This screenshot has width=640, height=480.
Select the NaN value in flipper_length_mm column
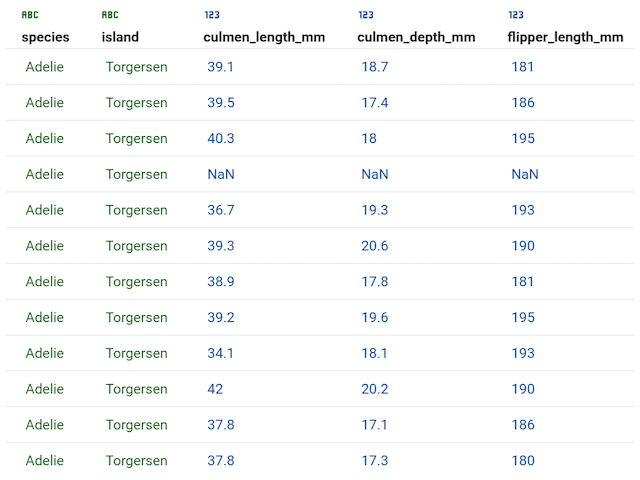pos(525,174)
